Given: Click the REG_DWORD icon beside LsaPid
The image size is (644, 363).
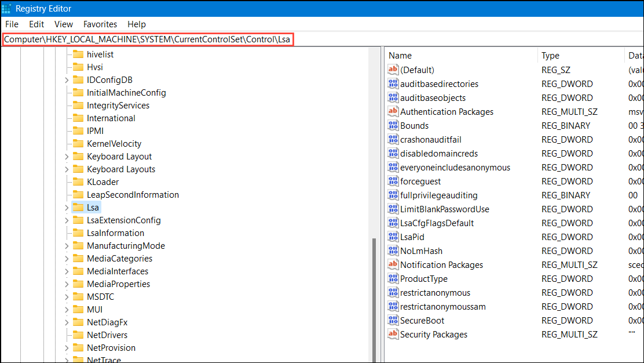Looking at the screenshot, I should coord(393,237).
